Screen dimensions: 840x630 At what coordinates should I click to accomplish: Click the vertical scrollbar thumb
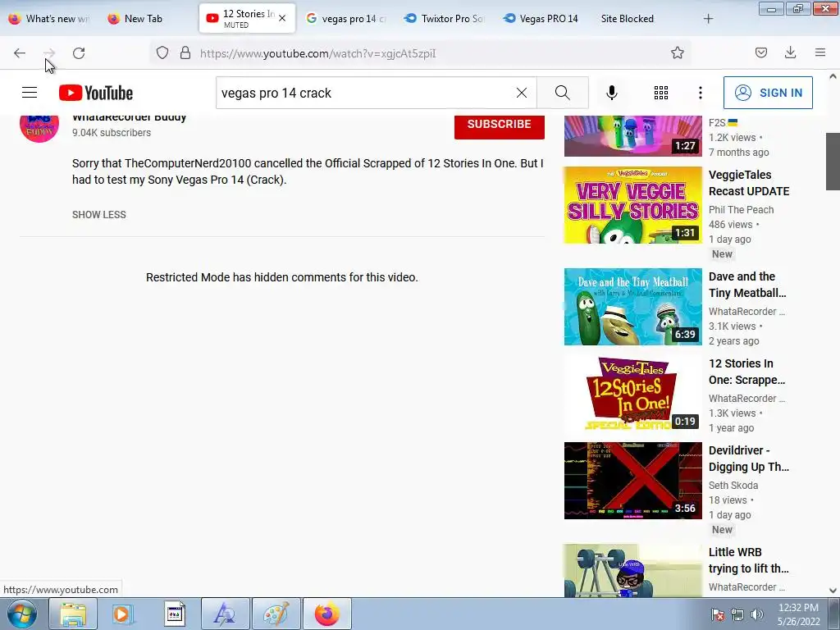click(833, 162)
